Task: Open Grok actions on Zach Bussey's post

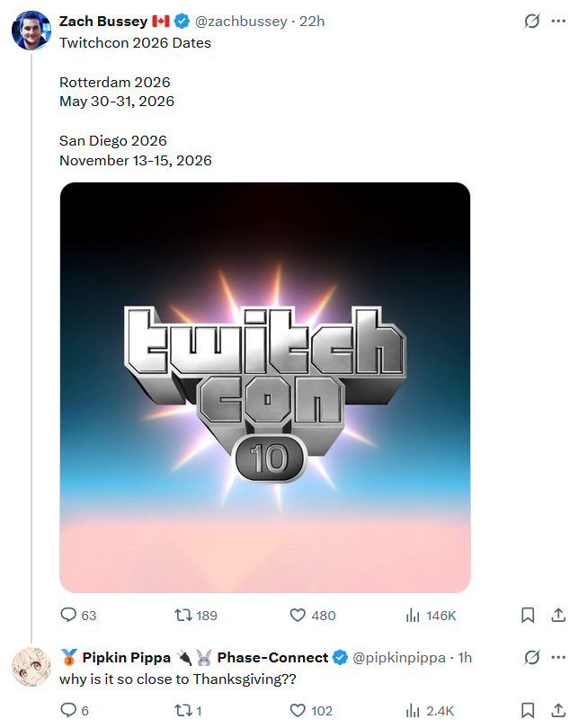Action: click(531, 21)
